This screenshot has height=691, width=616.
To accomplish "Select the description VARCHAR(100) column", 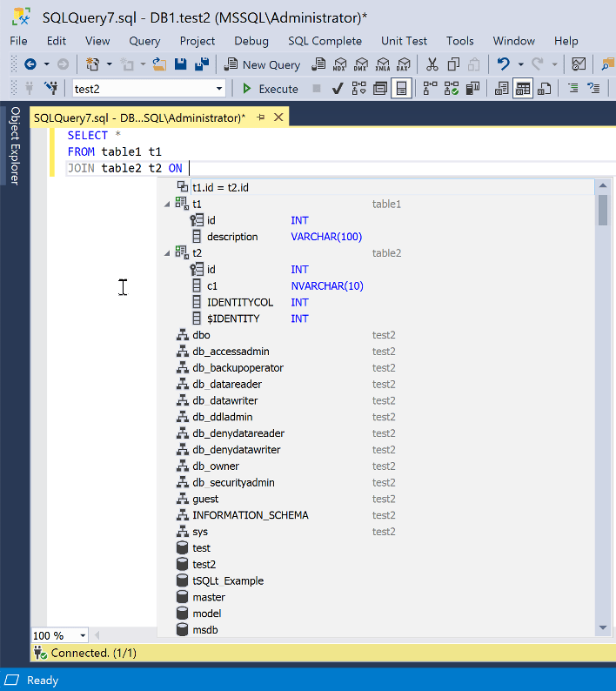I will coord(376,237).
